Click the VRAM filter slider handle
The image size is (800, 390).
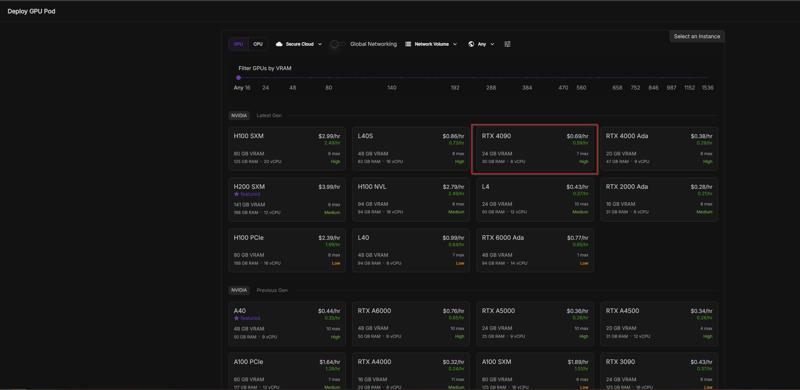point(238,78)
